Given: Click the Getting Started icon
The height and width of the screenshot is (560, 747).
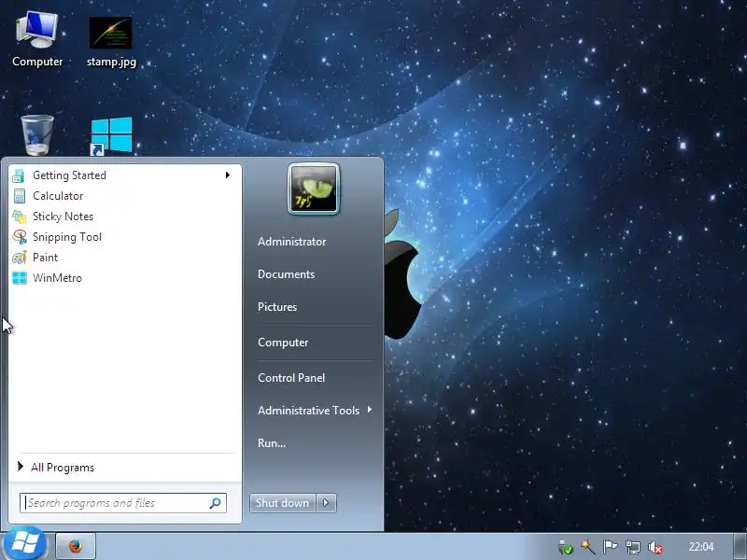Looking at the screenshot, I should coord(19,175).
